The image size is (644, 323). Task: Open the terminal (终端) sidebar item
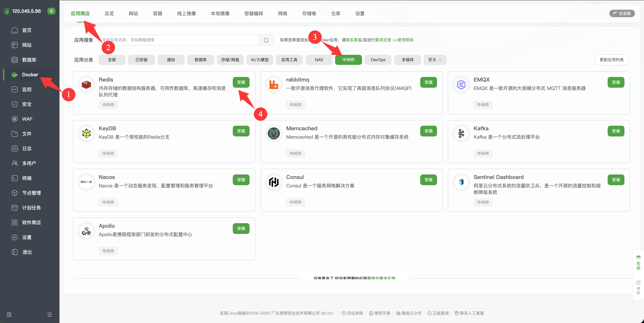point(27,178)
